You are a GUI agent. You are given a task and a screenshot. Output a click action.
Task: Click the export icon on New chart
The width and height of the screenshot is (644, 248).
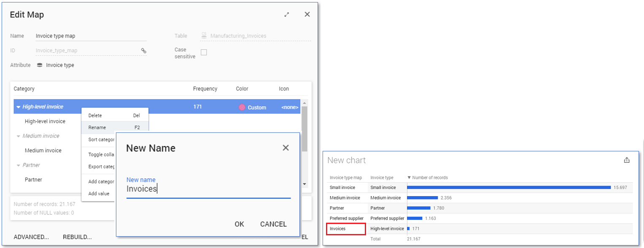[626, 160]
